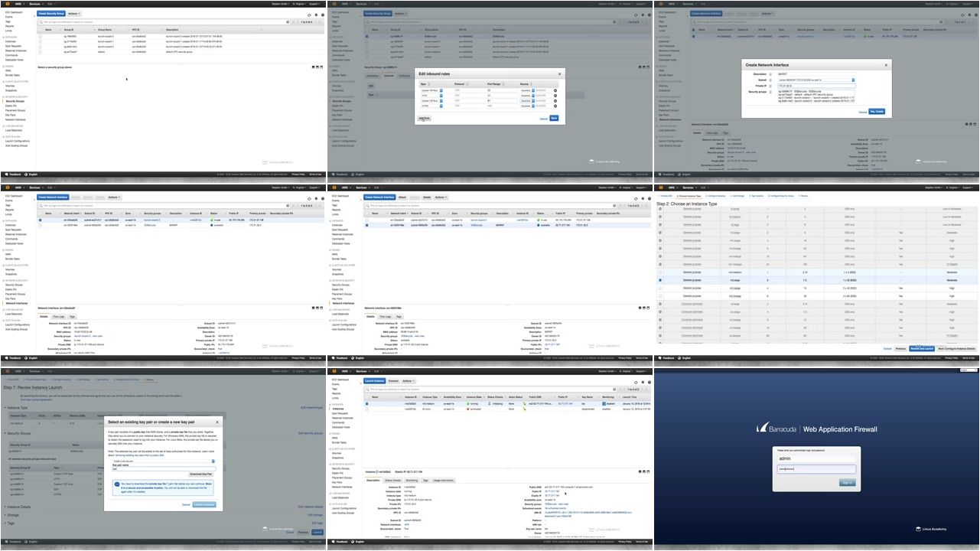
Task: Close the Edit inbound rules dialog
Action: 559,73
